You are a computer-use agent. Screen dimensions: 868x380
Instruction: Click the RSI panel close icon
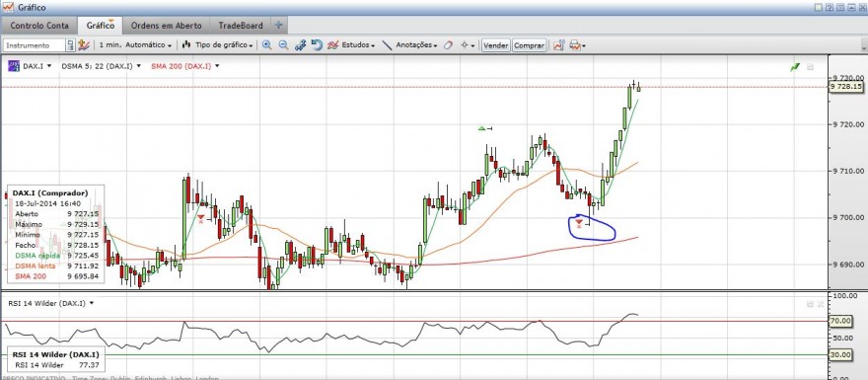pos(821,304)
